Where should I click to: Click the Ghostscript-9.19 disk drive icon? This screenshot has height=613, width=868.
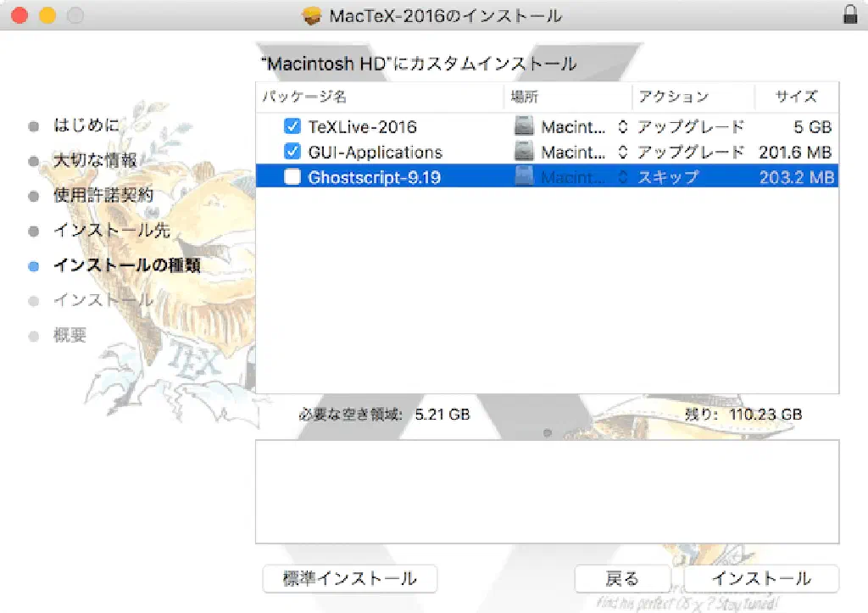point(525,177)
